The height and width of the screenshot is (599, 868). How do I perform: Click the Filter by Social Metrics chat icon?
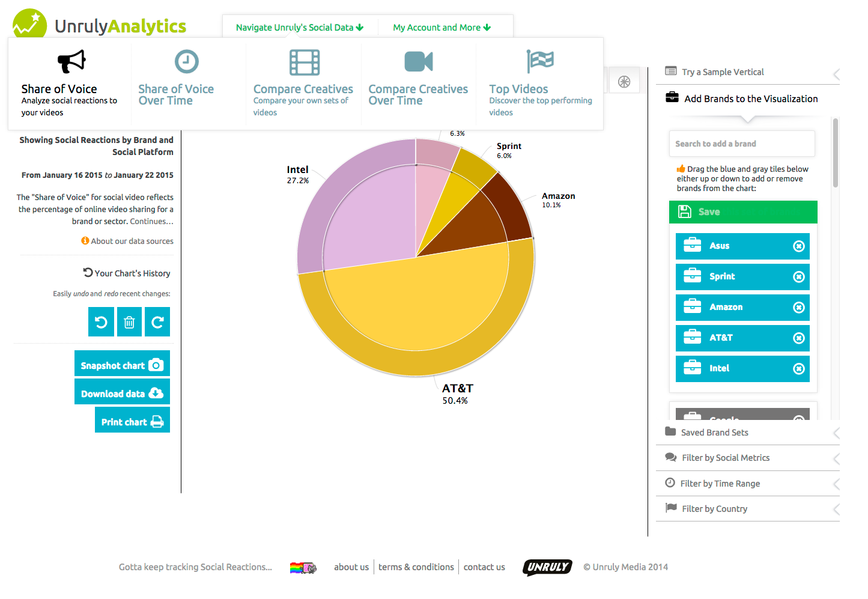click(671, 457)
